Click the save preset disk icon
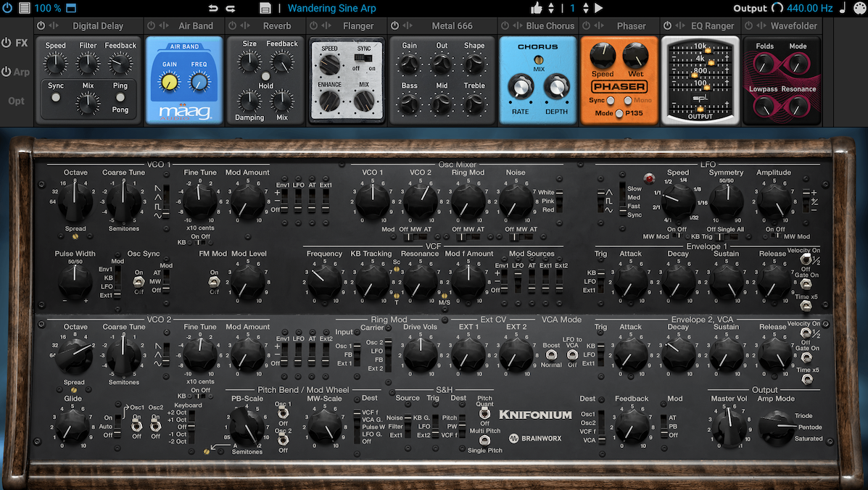Screen dimensions: 868x490 click(x=265, y=9)
